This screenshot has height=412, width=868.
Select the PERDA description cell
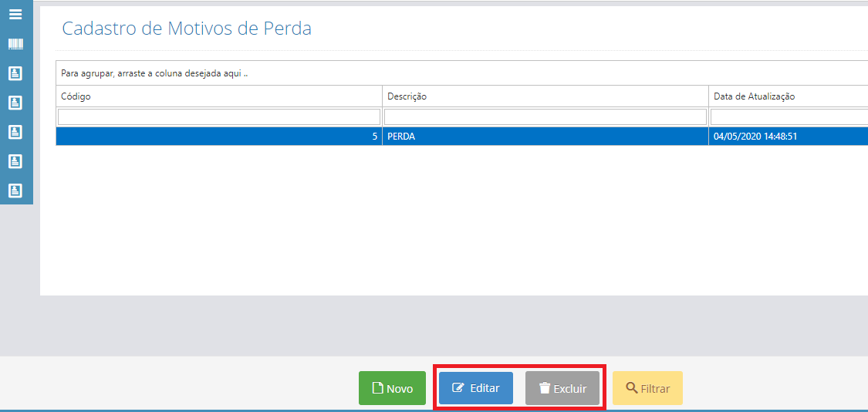click(x=545, y=137)
